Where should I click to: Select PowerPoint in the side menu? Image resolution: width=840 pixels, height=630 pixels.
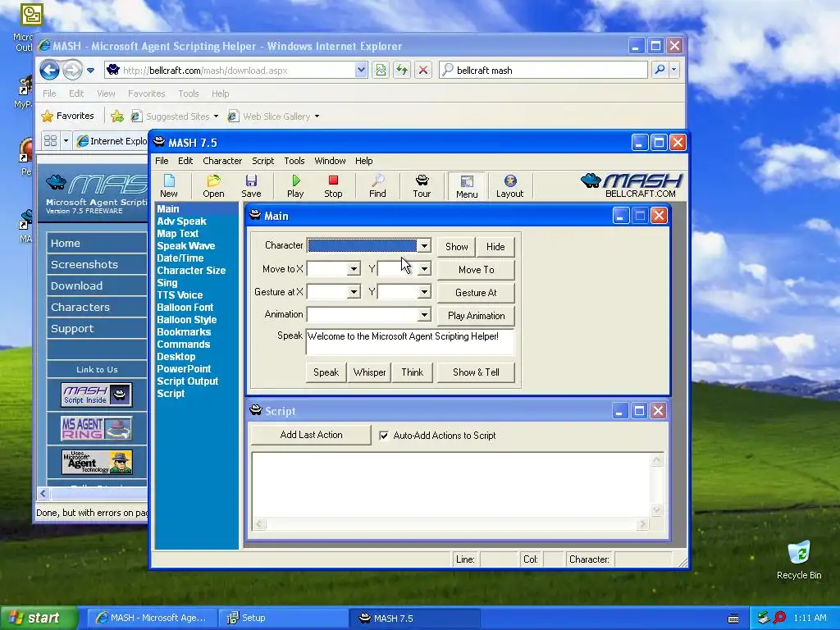[x=184, y=369]
